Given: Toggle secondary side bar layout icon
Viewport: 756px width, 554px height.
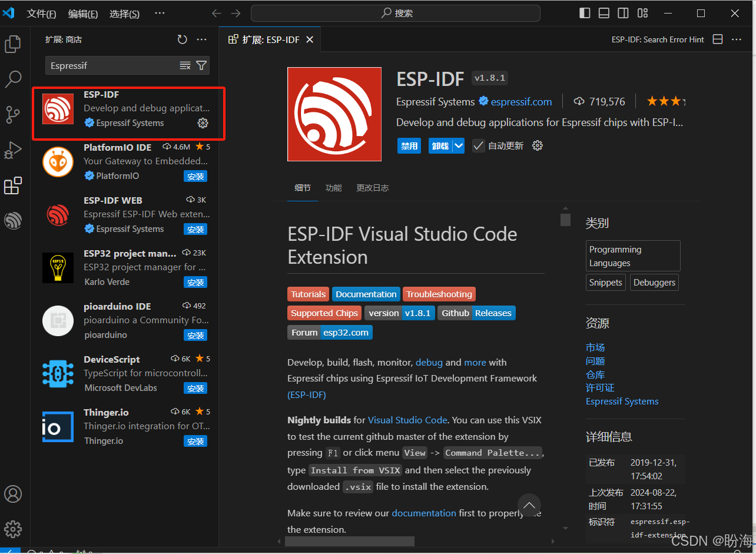Looking at the screenshot, I should [623, 13].
